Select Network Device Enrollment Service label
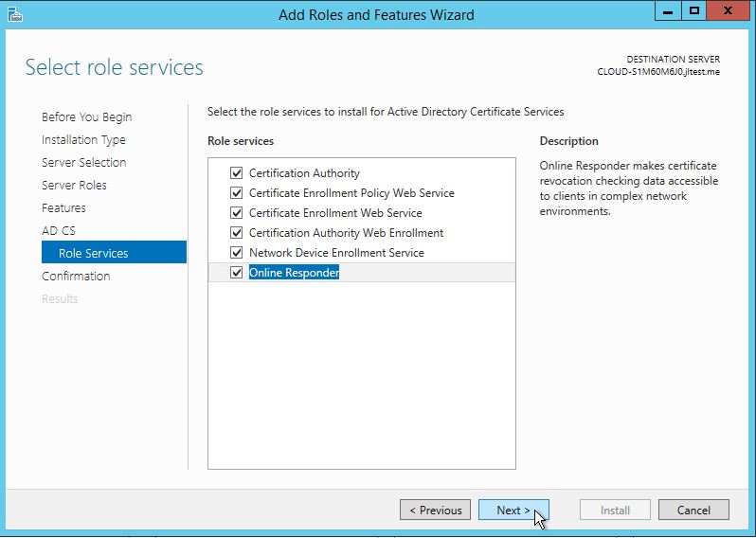This screenshot has height=538, width=756. [x=336, y=253]
